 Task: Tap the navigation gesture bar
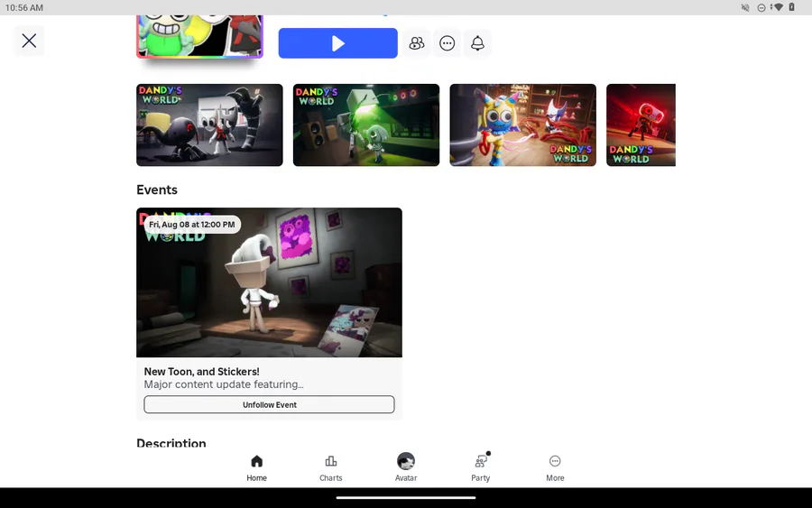click(406, 498)
